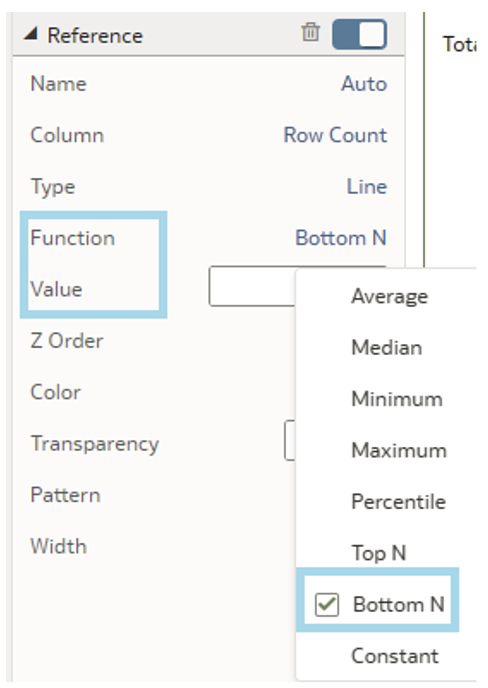Select Average from function menu
The image size is (488, 688).
pyautogui.click(x=389, y=296)
